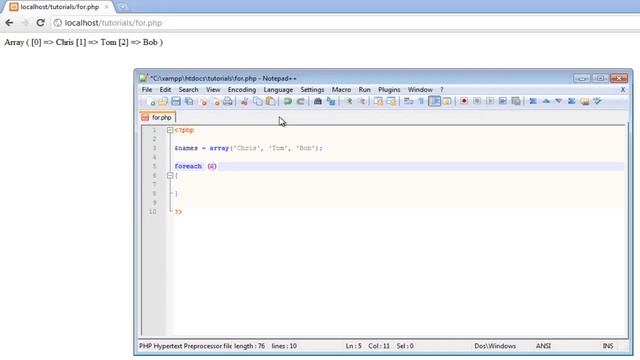Click the Close document toolbar icon
Viewport: 640px width, 360px height.
click(x=203, y=101)
